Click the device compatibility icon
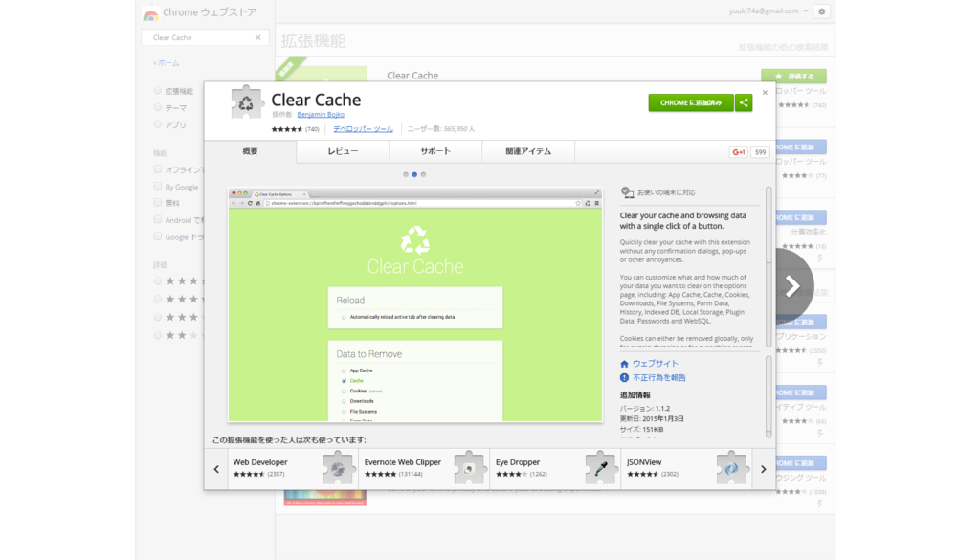 (x=627, y=192)
